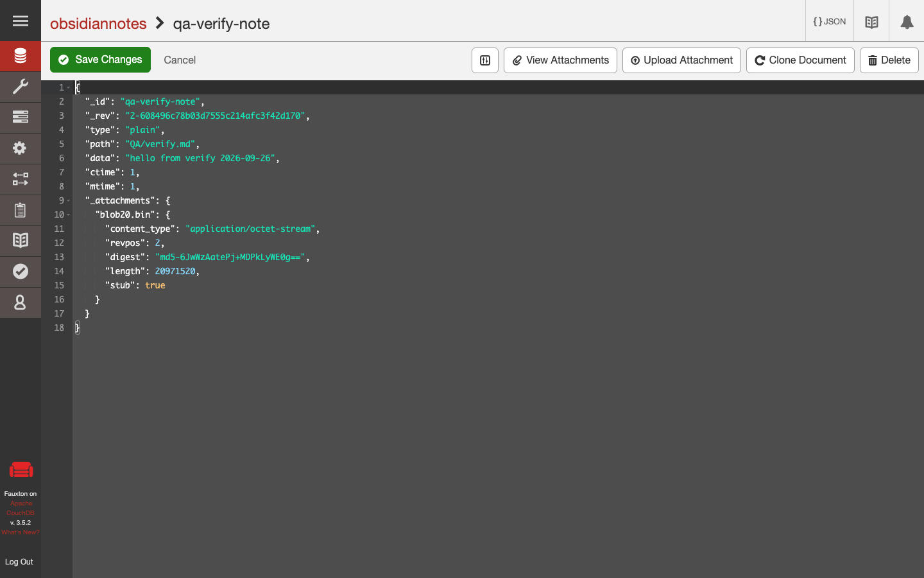Click the "application/octet-stream" value
This screenshot has height=578, width=924.
250,229
